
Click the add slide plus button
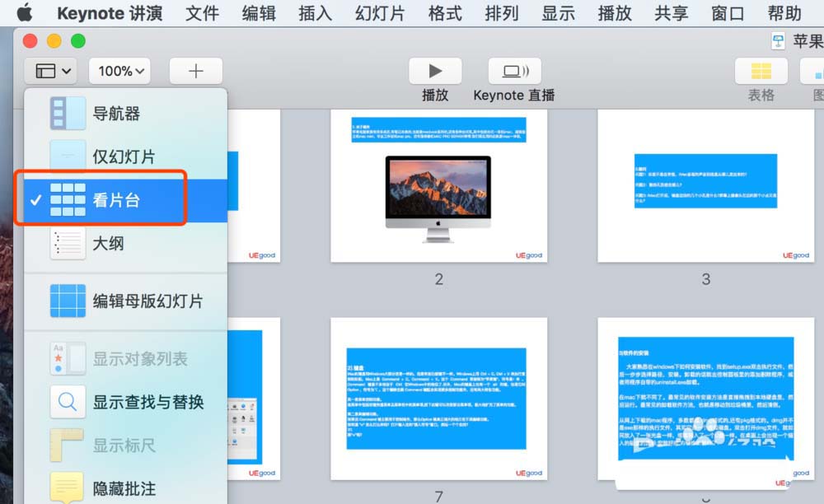(x=195, y=71)
